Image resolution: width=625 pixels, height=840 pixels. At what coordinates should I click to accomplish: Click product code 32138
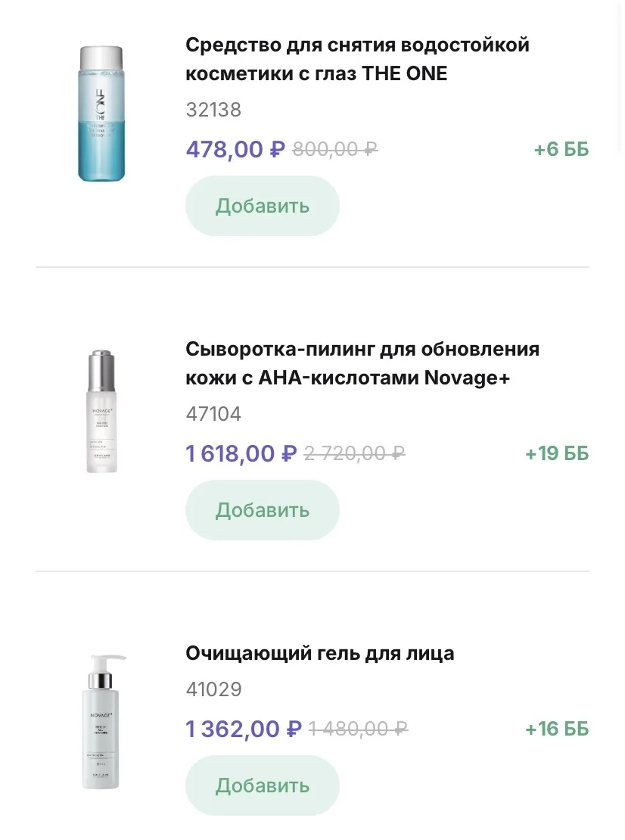pyautogui.click(x=213, y=110)
